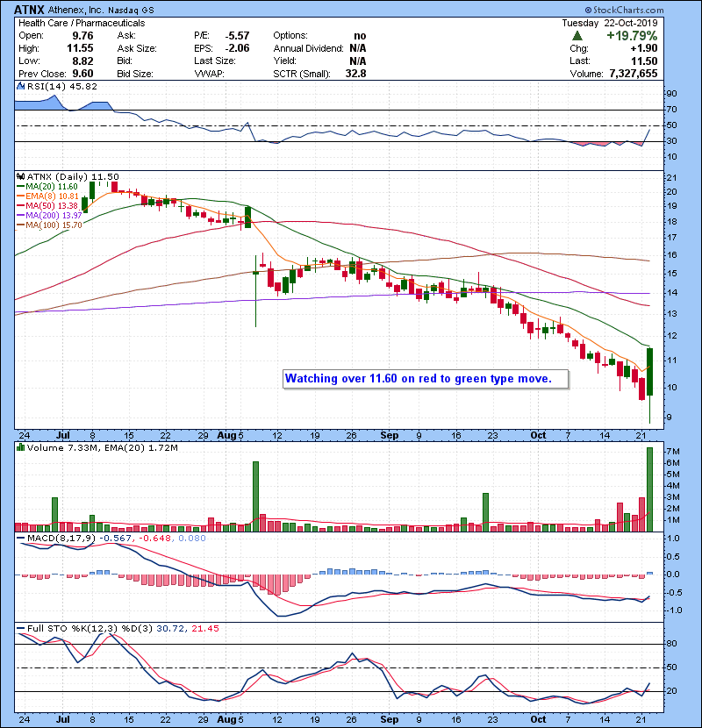Click the 'Oct' label on bottom date axis

click(x=538, y=719)
